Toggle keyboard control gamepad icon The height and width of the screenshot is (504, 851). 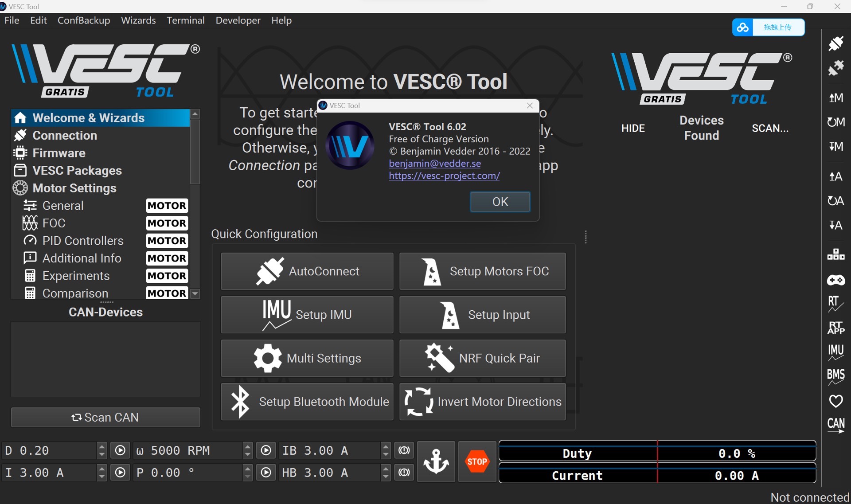tap(836, 280)
